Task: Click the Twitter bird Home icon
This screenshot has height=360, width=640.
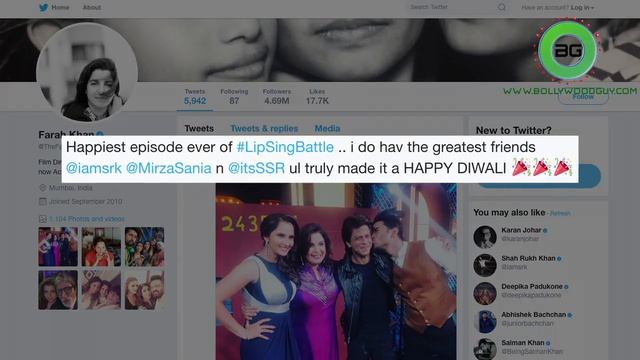Action: (44, 7)
